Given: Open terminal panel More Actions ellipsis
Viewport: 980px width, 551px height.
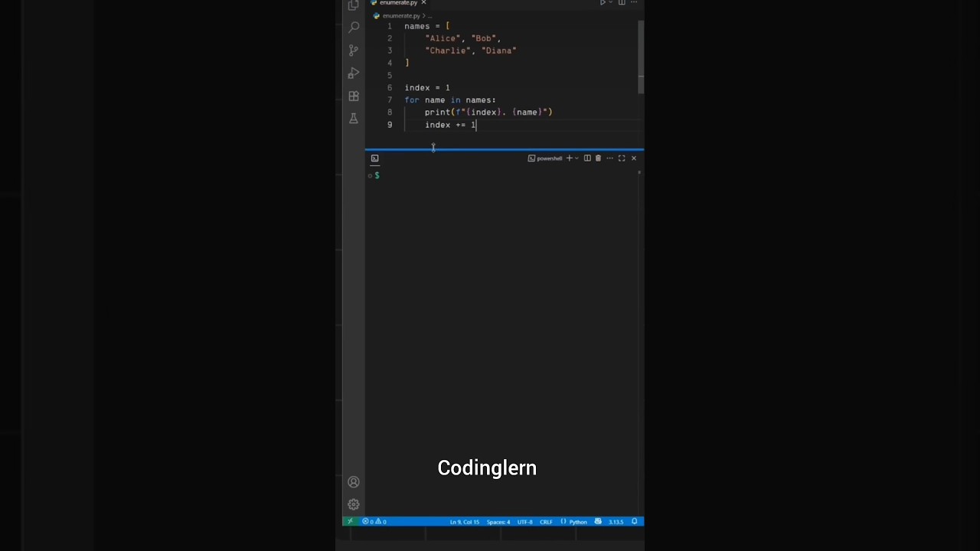Looking at the screenshot, I should tap(609, 158).
